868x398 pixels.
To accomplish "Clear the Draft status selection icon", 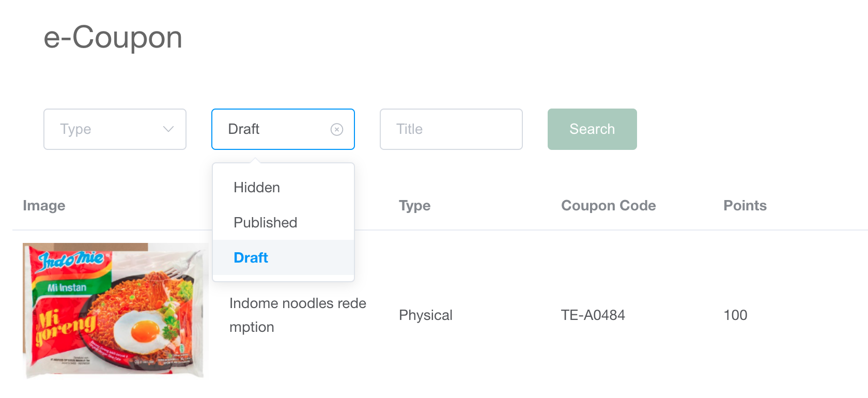I will tap(337, 129).
